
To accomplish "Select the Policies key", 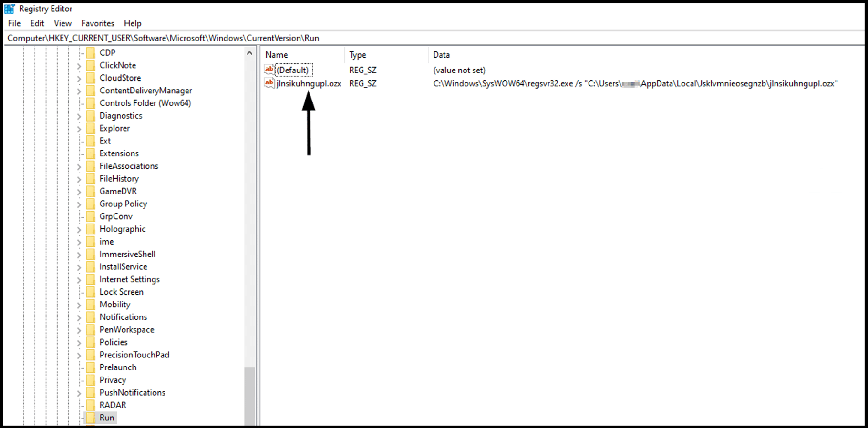I will point(114,342).
